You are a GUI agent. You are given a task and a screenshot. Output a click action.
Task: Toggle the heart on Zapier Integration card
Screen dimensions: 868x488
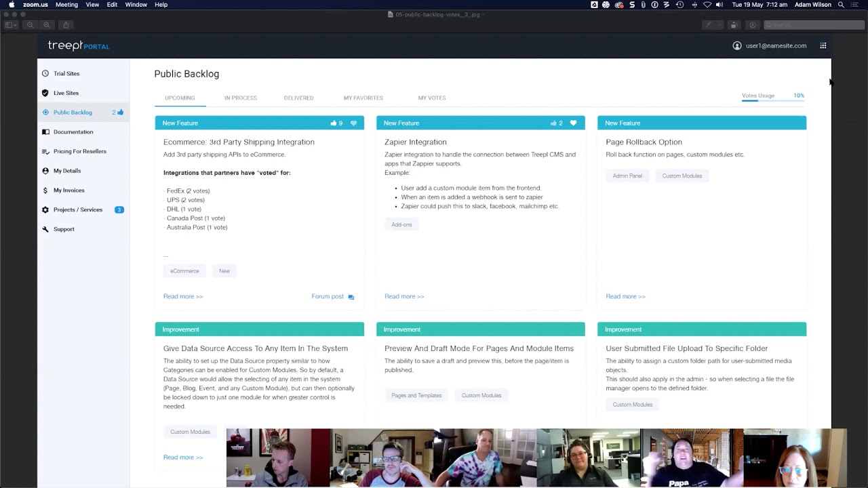click(574, 123)
